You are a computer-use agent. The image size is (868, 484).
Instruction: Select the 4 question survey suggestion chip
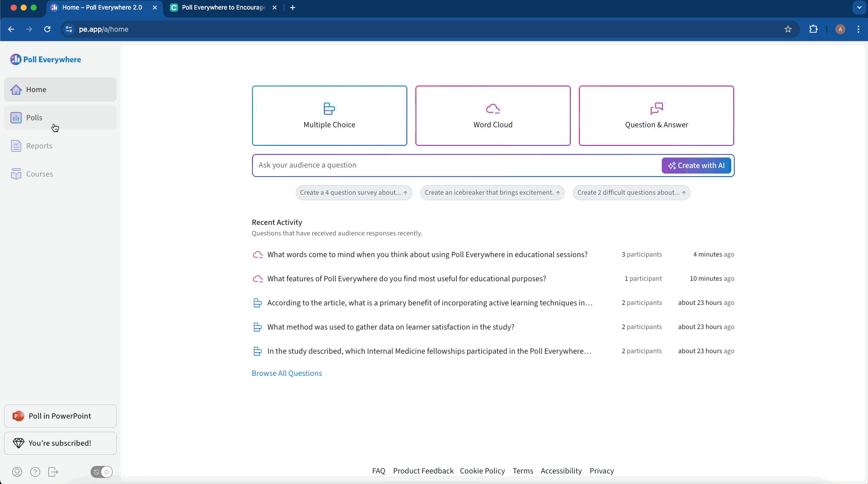tap(354, 193)
